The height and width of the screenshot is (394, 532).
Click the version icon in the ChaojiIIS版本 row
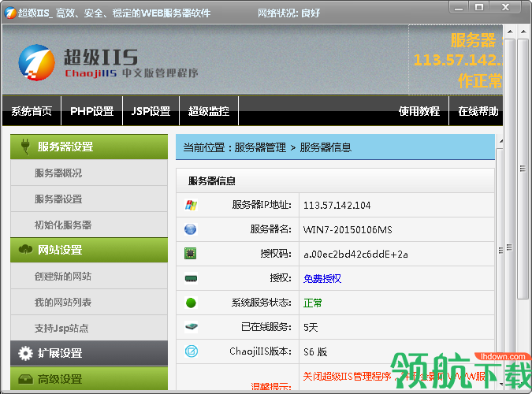192,351
